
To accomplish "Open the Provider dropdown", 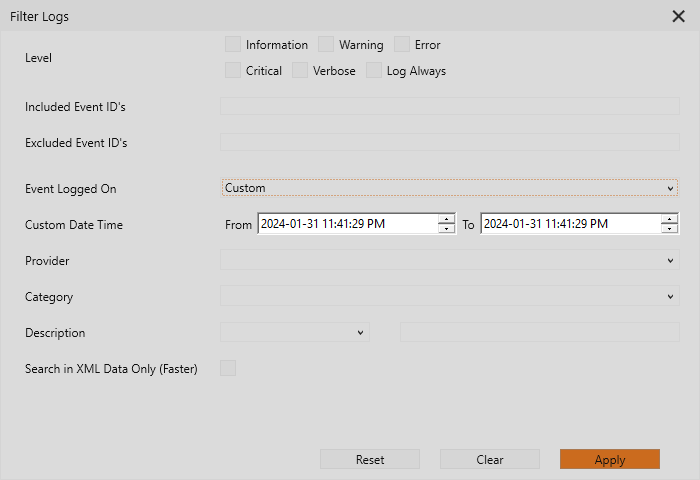I will click(450, 260).
